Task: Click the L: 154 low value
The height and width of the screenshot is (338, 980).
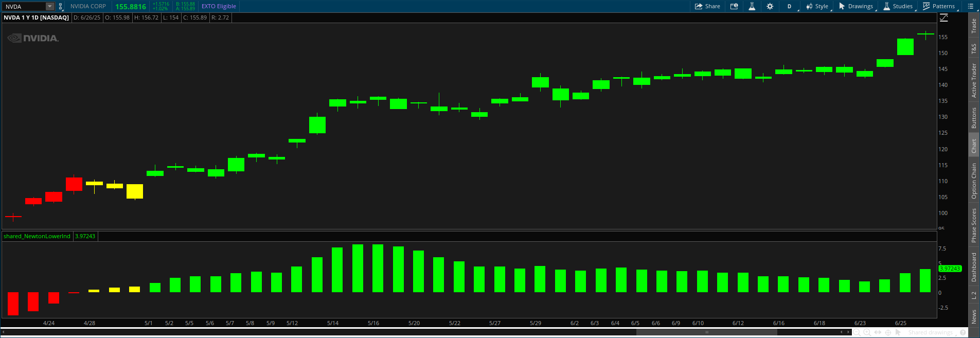Action: pyautogui.click(x=171, y=17)
